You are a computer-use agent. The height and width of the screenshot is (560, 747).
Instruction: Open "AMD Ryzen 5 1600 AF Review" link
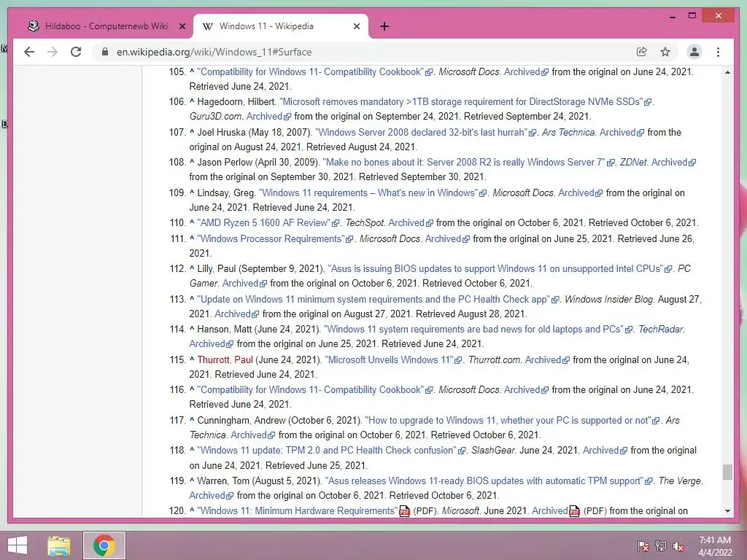(264, 223)
